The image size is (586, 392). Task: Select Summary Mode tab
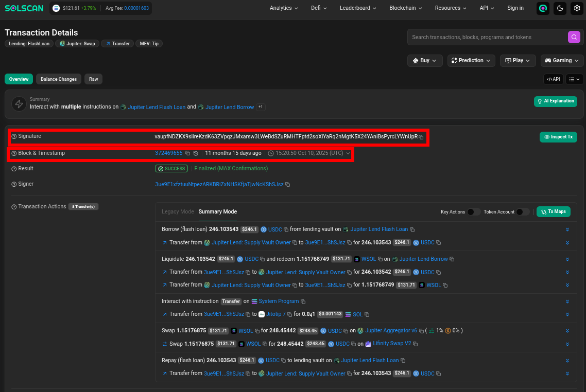coord(217,211)
